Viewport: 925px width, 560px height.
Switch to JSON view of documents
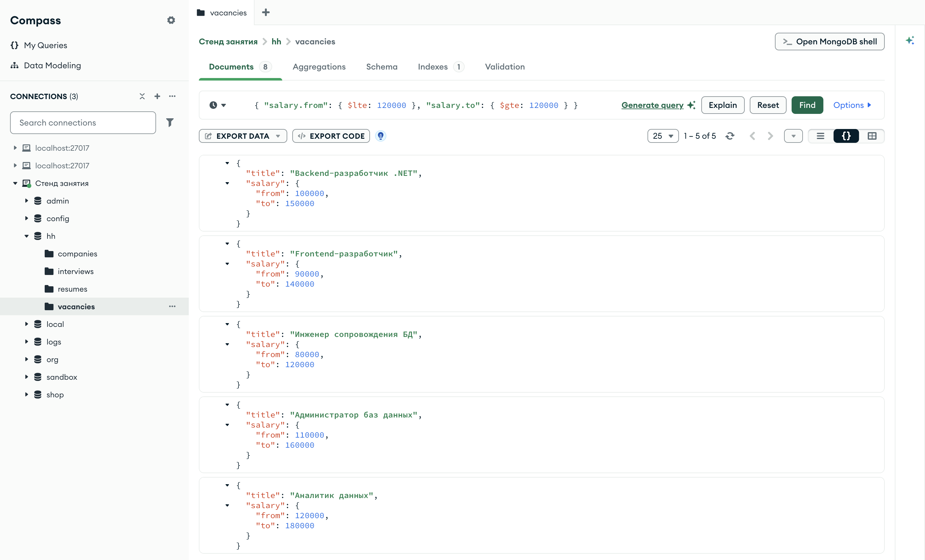(x=846, y=136)
